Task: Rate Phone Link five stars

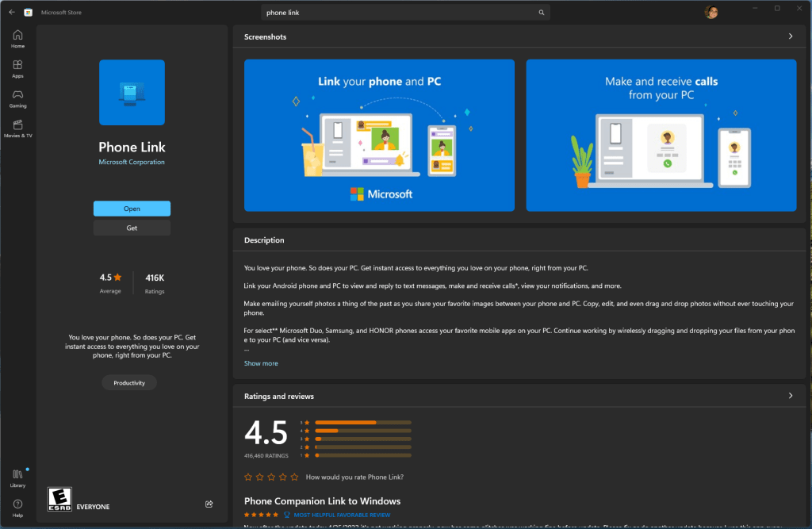Action: (294, 477)
